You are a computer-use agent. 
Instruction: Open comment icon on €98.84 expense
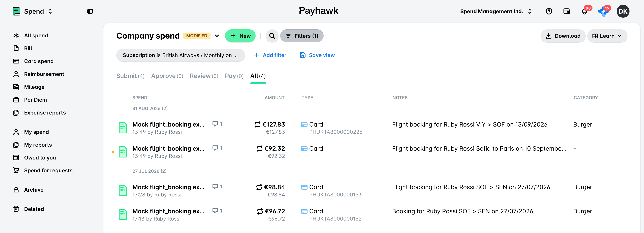pyautogui.click(x=215, y=187)
